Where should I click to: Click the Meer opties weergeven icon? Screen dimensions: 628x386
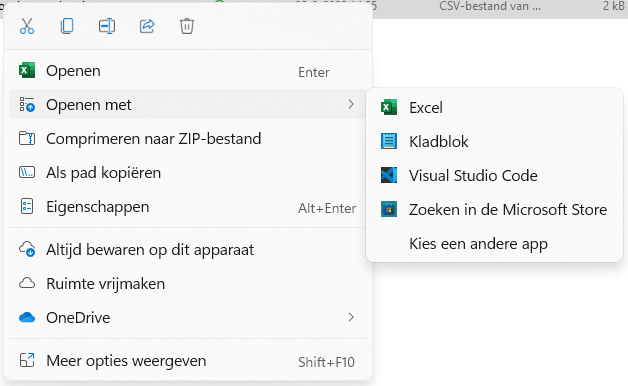coord(27,360)
